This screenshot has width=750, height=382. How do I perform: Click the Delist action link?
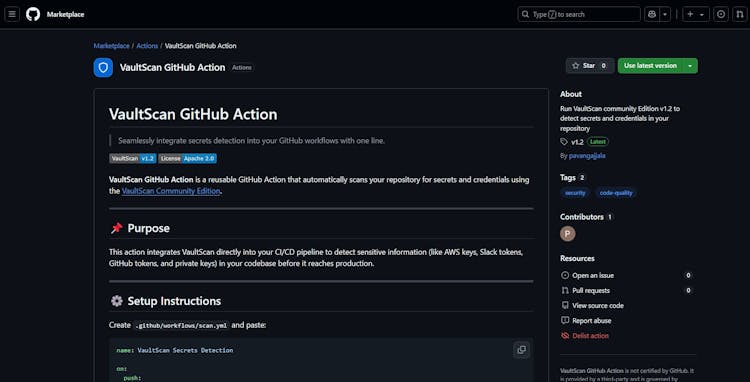[x=590, y=336]
